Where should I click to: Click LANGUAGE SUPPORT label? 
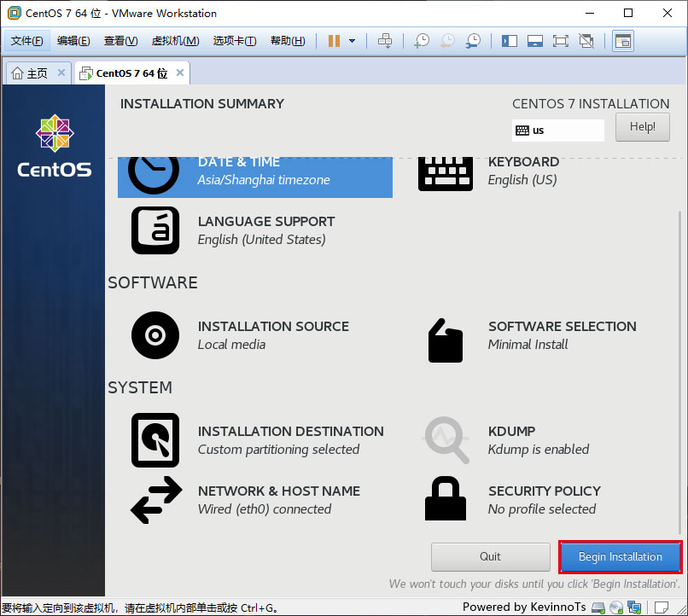[x=266, y=222]
